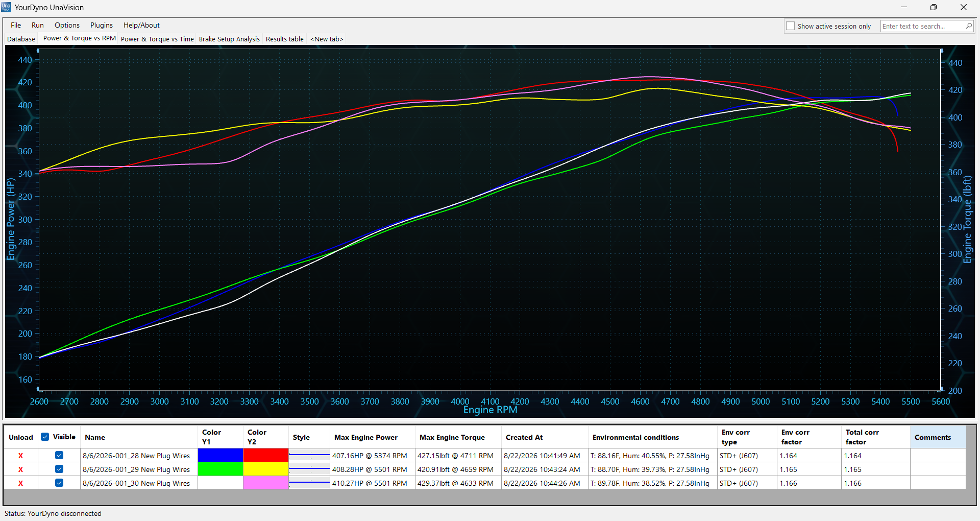Viewport: 980px width, 521px height.
Task: Click the 407.16HP @ 5374 RPM cell
Action: pos(373,456)
